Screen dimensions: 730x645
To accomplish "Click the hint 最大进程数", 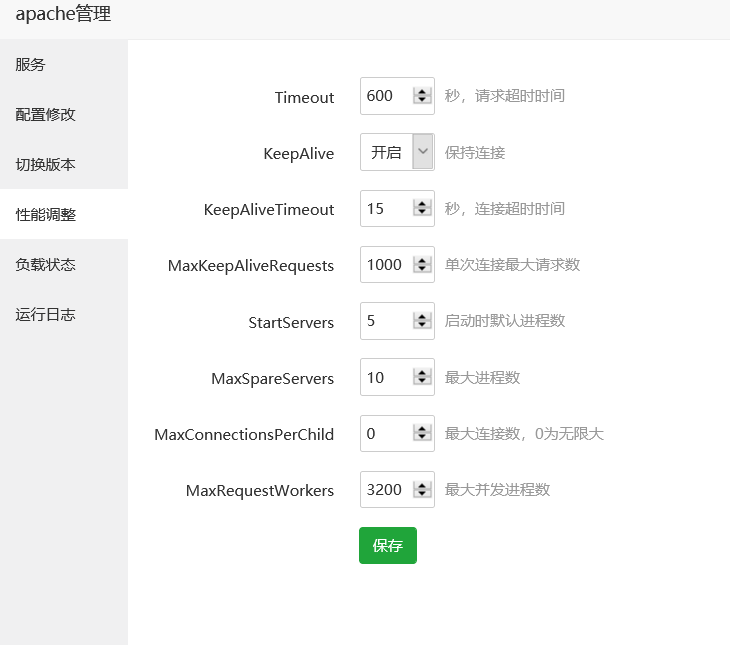I will click(482, 377).
